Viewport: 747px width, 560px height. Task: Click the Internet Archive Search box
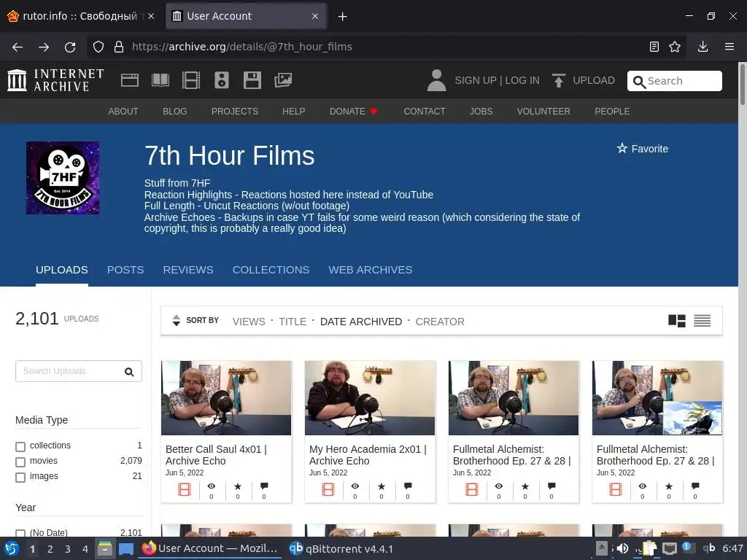[x=675, y=81]
